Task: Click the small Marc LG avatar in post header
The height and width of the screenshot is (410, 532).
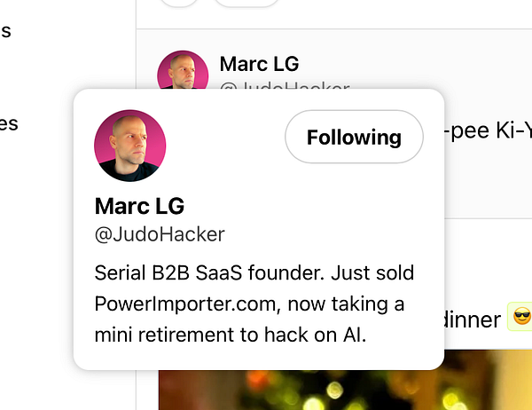Action: [x=183, y=69]
